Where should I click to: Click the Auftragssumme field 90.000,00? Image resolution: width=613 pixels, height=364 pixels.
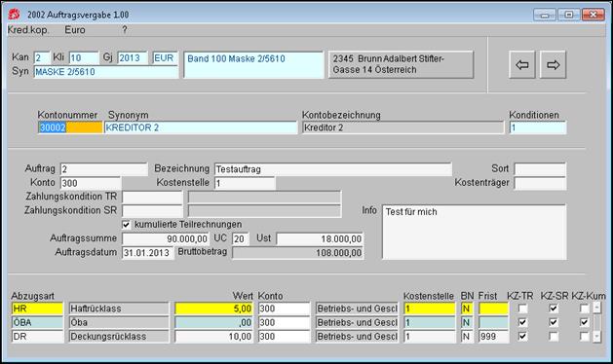[x=166, y=238]
